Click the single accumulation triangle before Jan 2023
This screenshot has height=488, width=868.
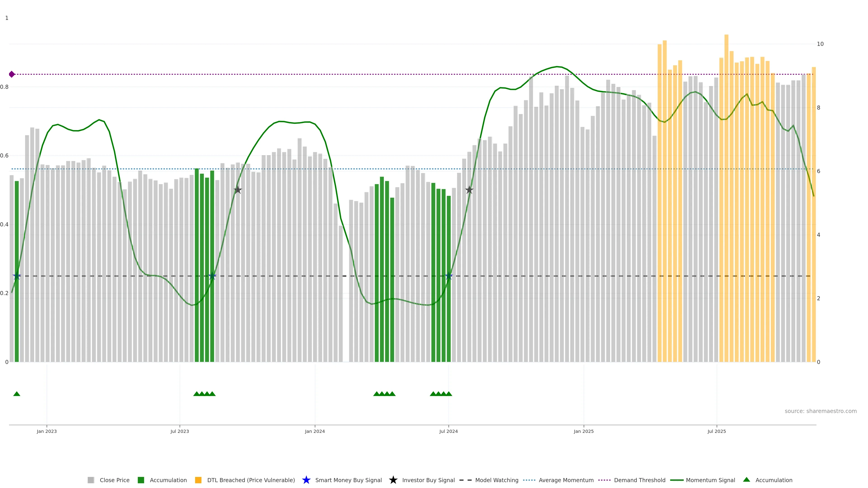(x=17, y=394)
